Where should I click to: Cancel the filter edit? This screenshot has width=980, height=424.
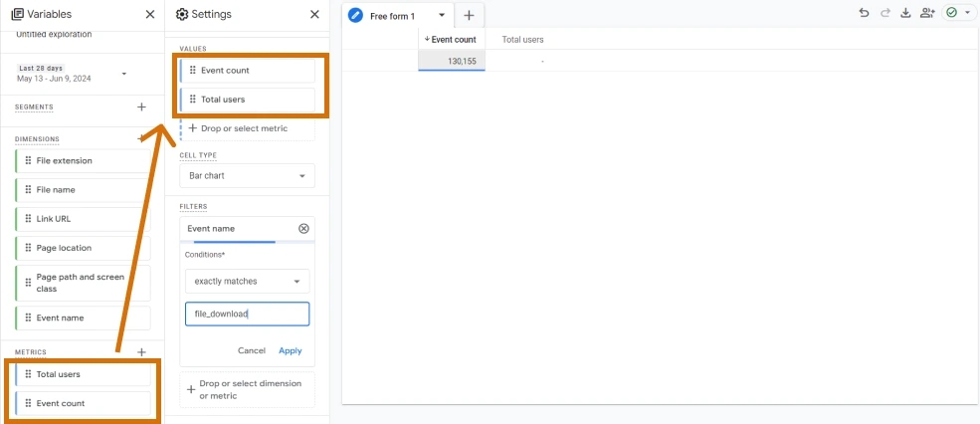coord(252,350)
